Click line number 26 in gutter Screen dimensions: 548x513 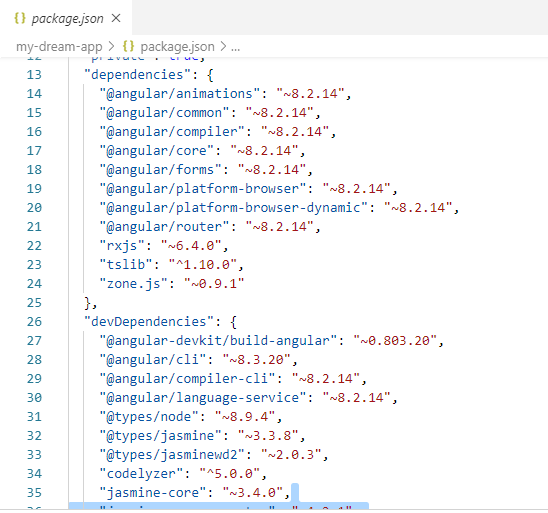[34, 321]
